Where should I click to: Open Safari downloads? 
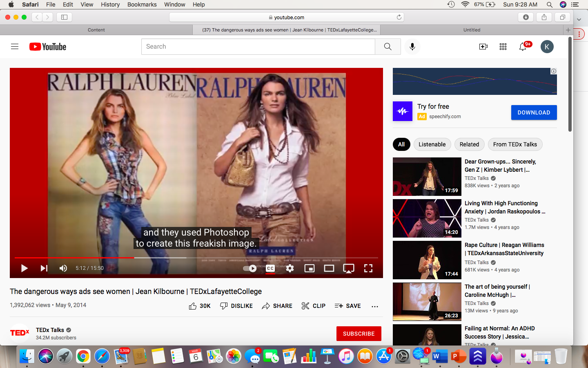[x=526, y=17]
